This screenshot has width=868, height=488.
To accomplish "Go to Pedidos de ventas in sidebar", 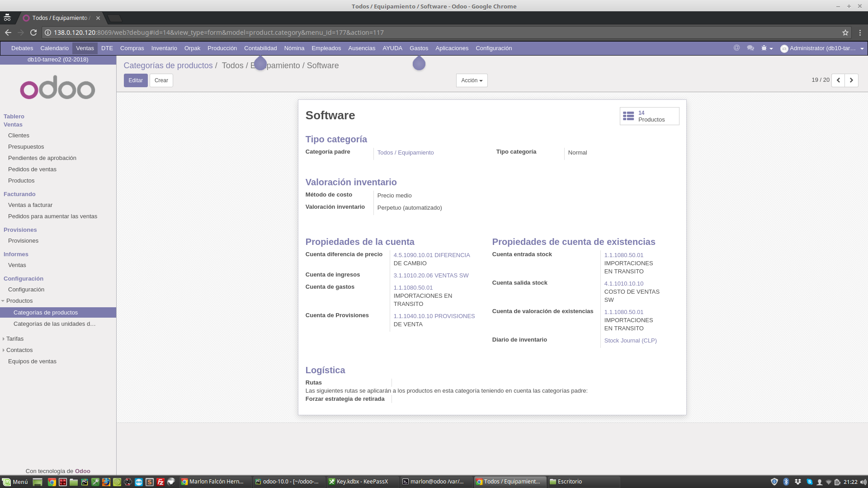I will [x=32, y=169].
